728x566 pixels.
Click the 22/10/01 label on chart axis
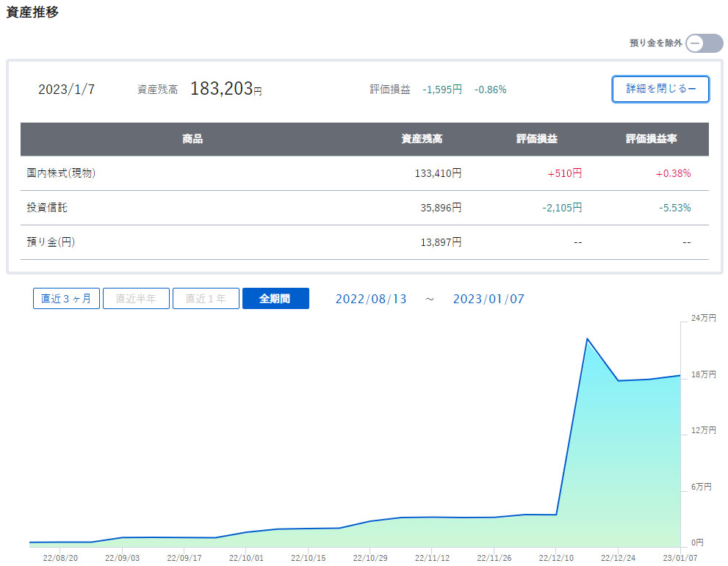pos(246,558)
